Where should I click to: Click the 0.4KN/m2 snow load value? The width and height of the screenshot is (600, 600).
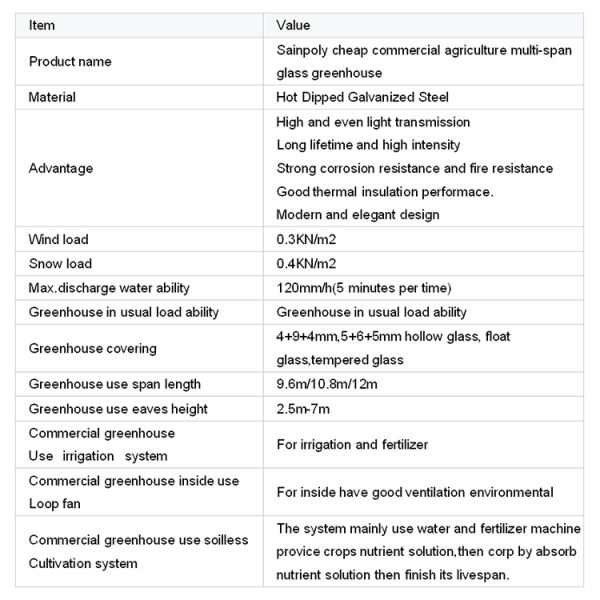(x=306, y=264)
